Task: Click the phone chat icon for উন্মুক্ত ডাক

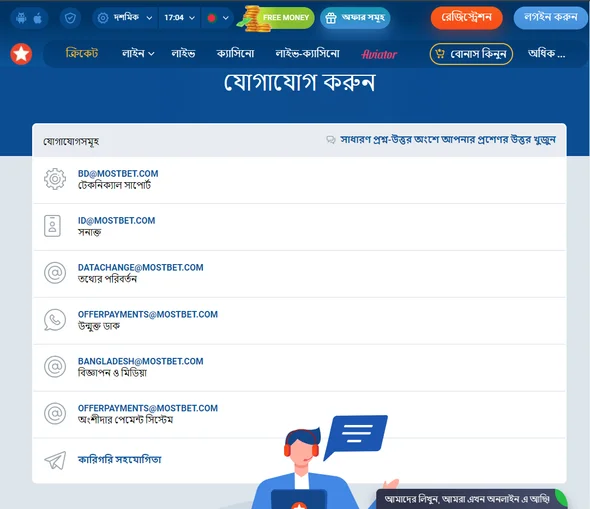Action: click(x=55, y=320)
